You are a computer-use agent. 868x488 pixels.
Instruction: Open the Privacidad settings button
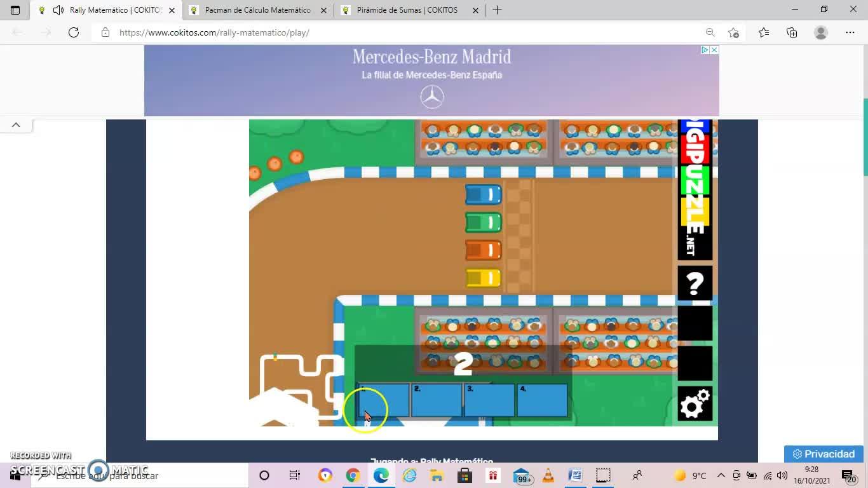tap(824, 454)
